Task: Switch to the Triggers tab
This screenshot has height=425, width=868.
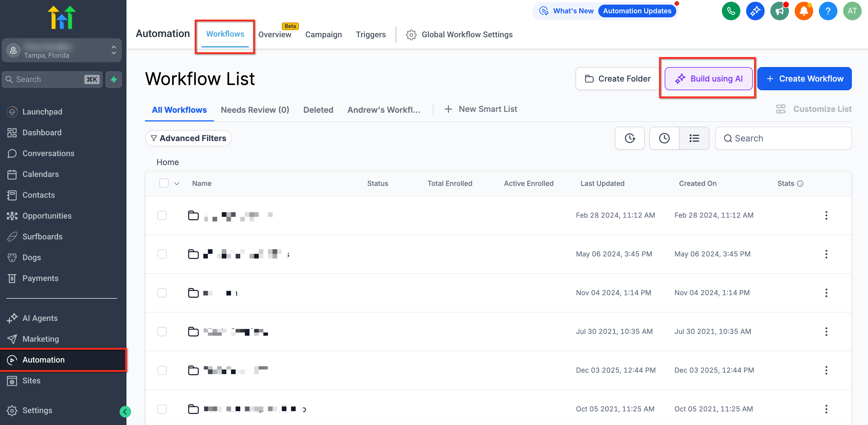Action: (x=370, y=35)
